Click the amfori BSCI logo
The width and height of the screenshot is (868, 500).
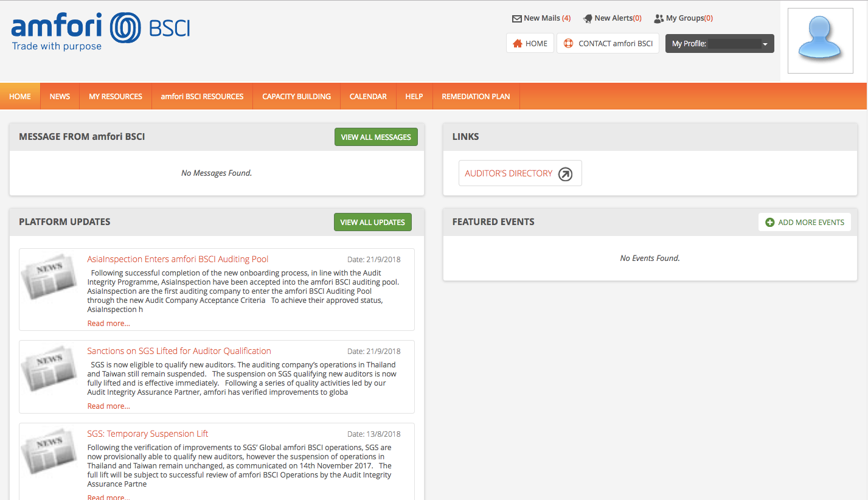coord(100,32)
